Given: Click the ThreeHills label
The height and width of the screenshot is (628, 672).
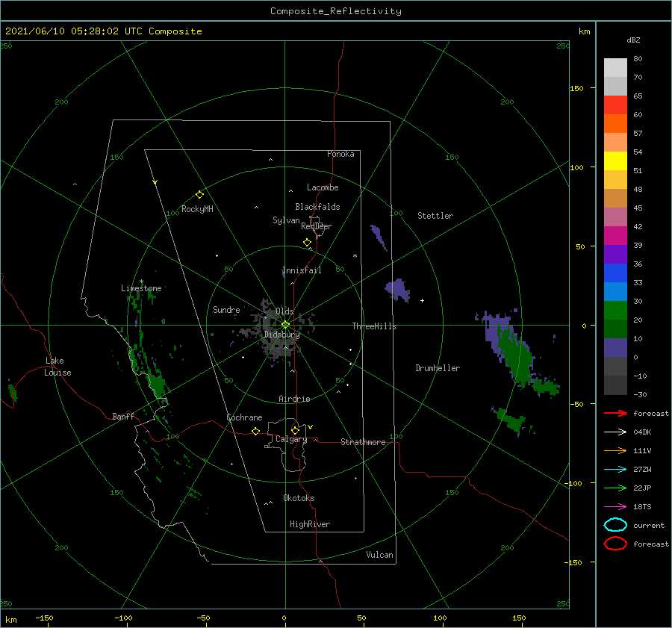Looking at the screenshot, I should pos(375,326).
